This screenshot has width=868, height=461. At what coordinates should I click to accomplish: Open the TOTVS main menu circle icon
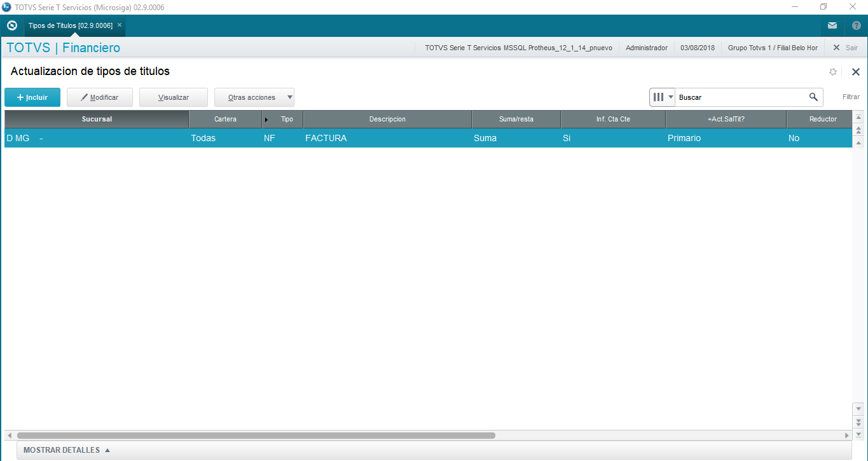(x=11, y=25)
